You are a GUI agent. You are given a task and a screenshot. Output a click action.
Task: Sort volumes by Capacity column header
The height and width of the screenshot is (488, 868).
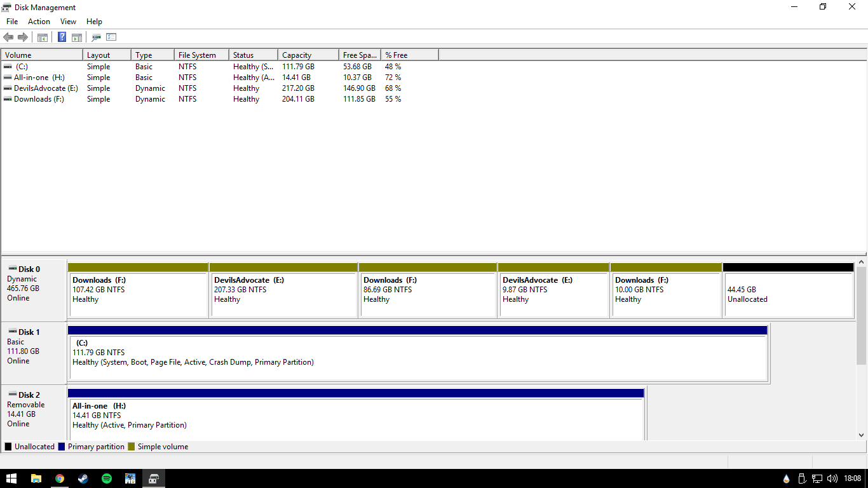tap(308, 55)
